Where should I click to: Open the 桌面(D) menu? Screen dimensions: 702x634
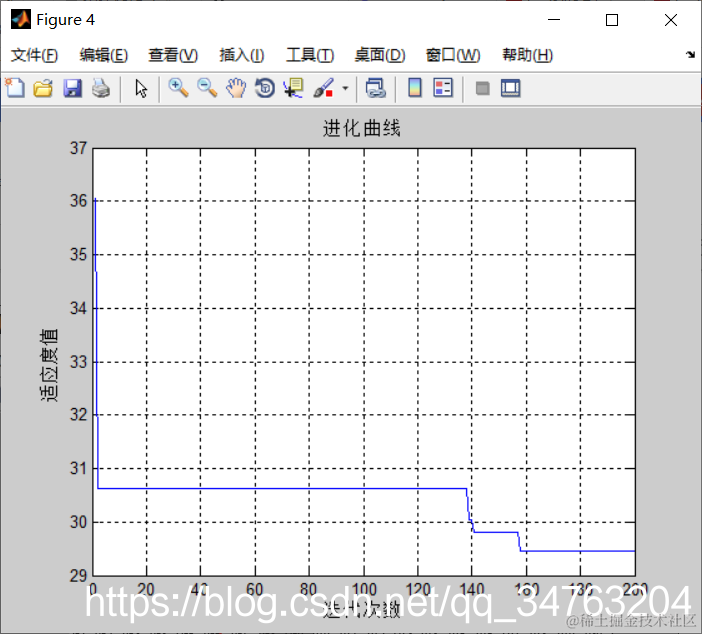click(x=380, y=55)
